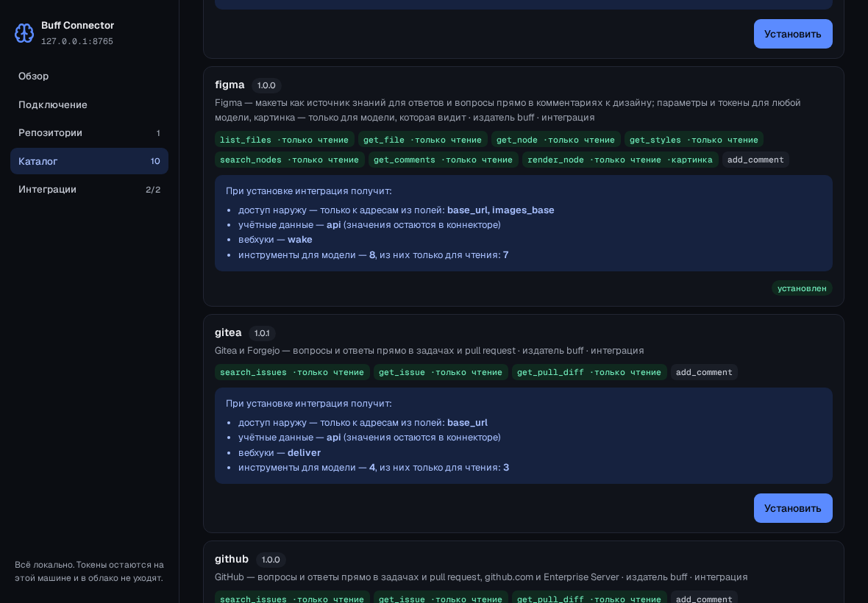Click the get_issue tag in gitea card
Screen dimensions: 868x603
coord(441,372)
